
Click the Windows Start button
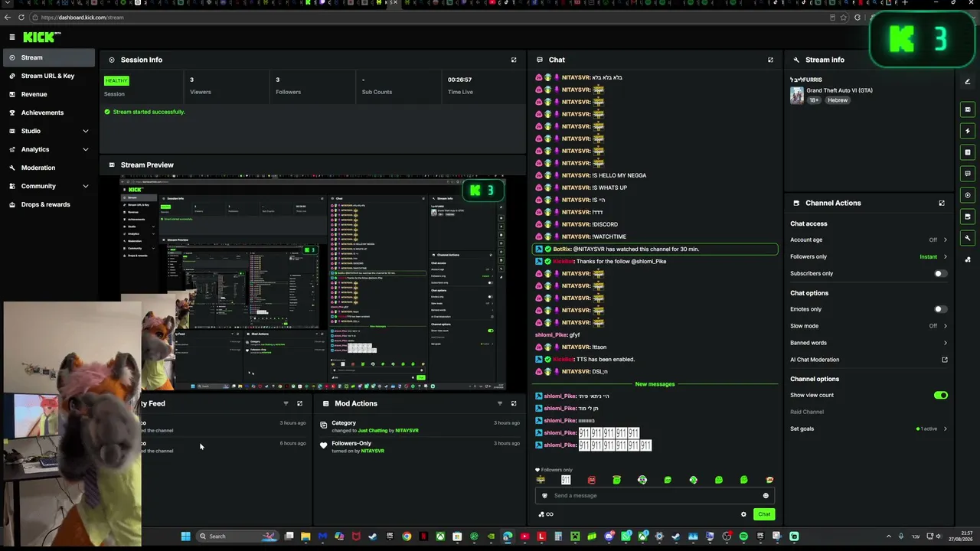click(186, 536)
